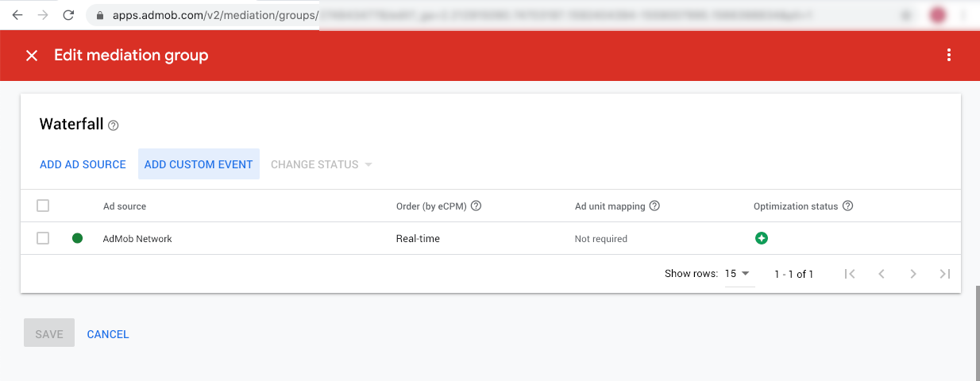This screenshot has height=381, width=980.
Task: Open help icon beside Order (by eCPM)
Action: [476, 206]
